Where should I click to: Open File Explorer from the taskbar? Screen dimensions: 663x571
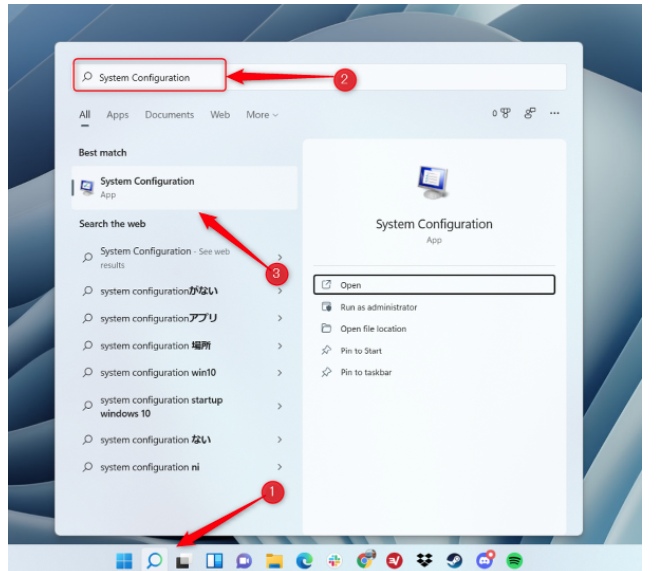point(274,560)
